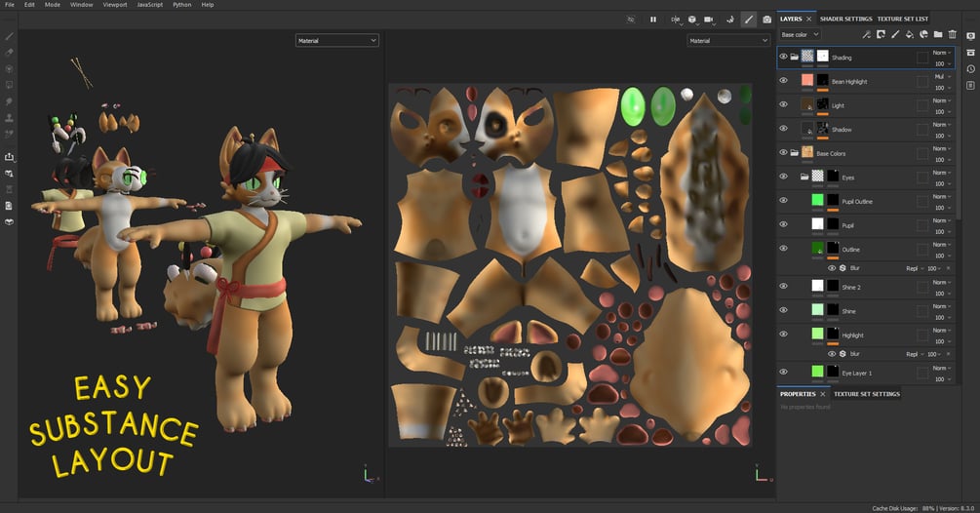This screenshot has width=980, height=513.
Task: Open Shading layer Norm blend mode dropdown
Action: (942, 53)
